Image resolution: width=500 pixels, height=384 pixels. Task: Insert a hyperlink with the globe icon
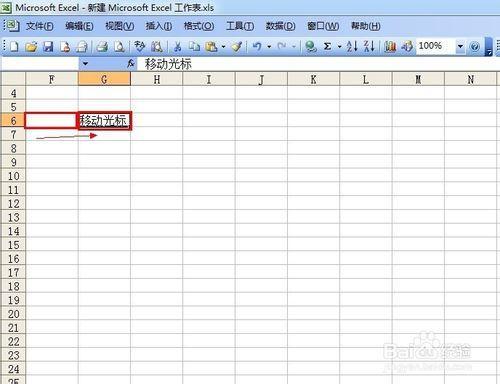click(311, 46)
